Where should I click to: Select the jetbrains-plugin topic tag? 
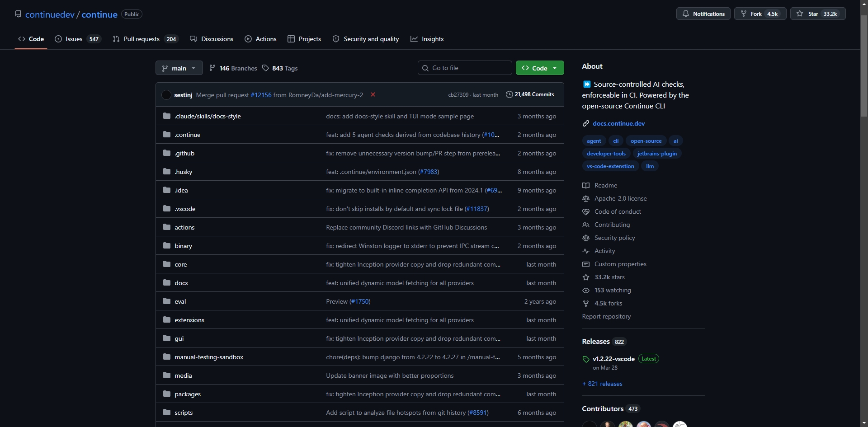pos(657,154)
